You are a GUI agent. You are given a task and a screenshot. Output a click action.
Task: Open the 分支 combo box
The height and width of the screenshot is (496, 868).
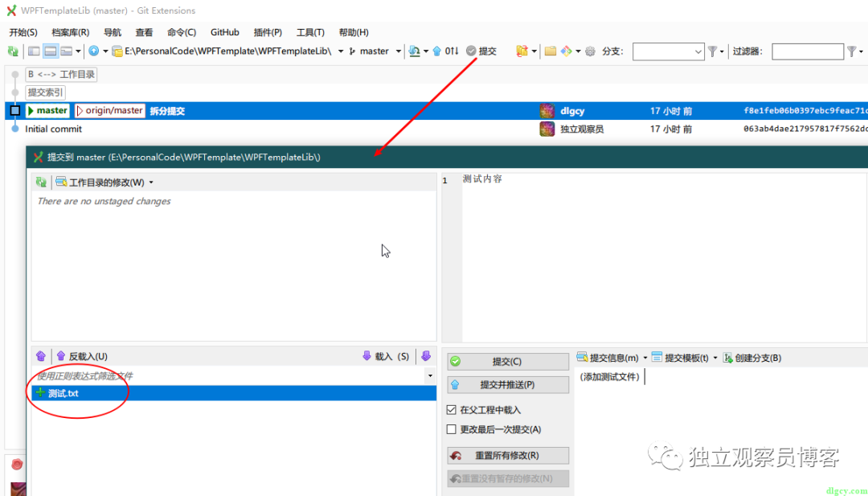pos(668,51)
